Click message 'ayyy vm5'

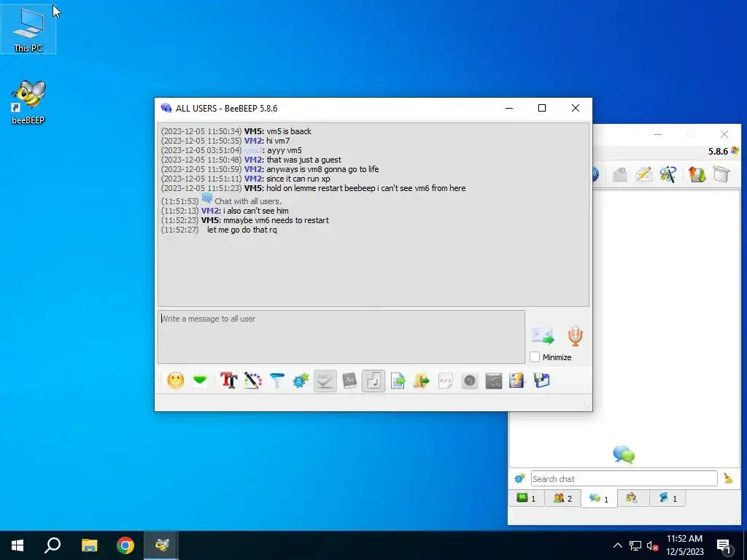tap(285, 150)
